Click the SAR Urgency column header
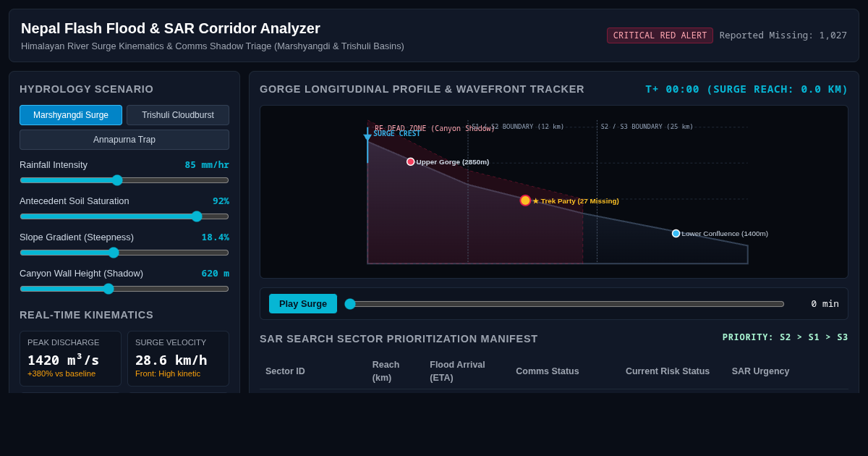868x456 pixels. pos(760,371)
